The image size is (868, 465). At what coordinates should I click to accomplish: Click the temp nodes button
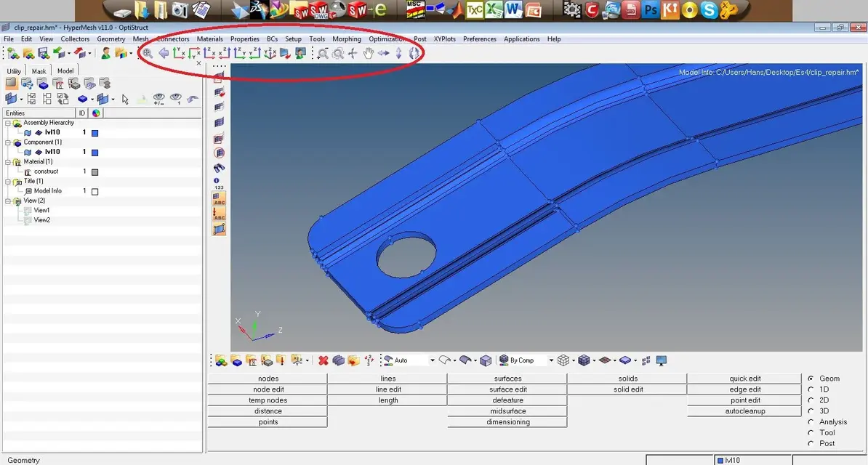click(268, 400)
